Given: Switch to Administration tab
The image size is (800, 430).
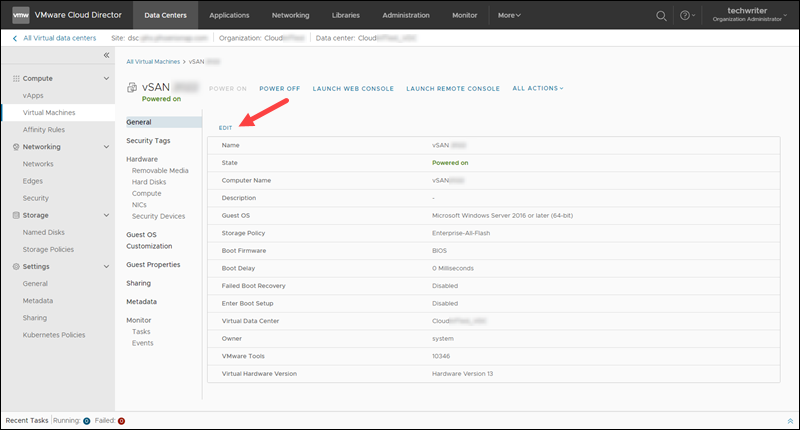Looking at the screenshot, I should click(x=406, y=15).
